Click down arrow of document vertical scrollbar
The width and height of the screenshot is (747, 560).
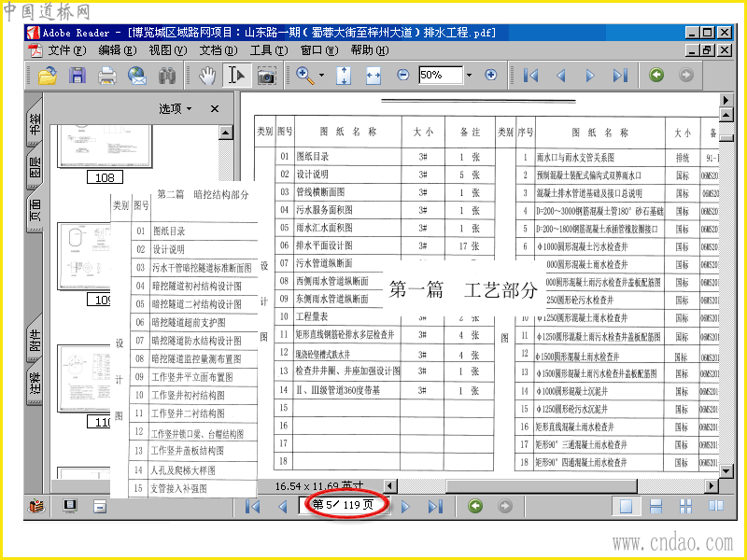click(726, 471)
